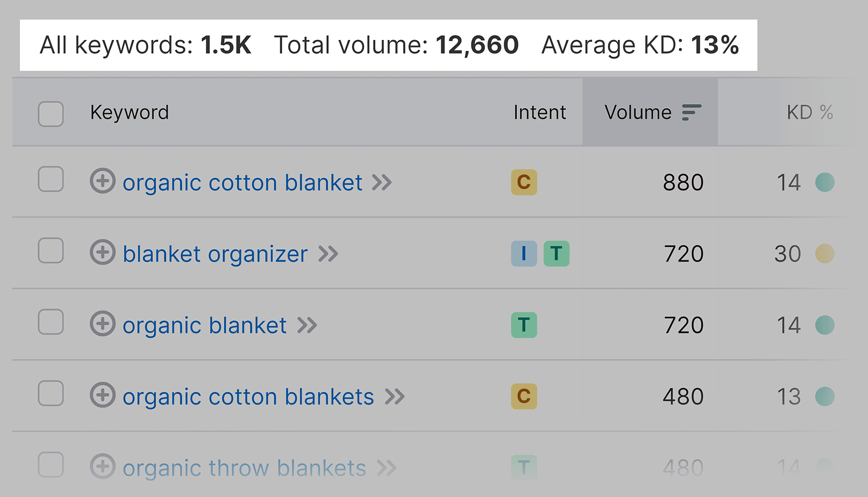Click the Transactional intent badge for organic blanket
868x497 pixels.
[524, 324]
